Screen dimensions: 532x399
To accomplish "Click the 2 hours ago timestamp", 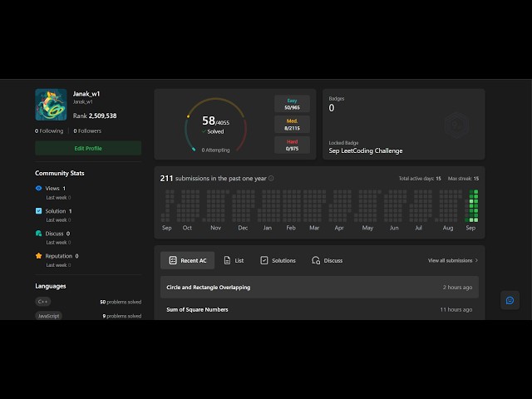I will coord(457,287).
